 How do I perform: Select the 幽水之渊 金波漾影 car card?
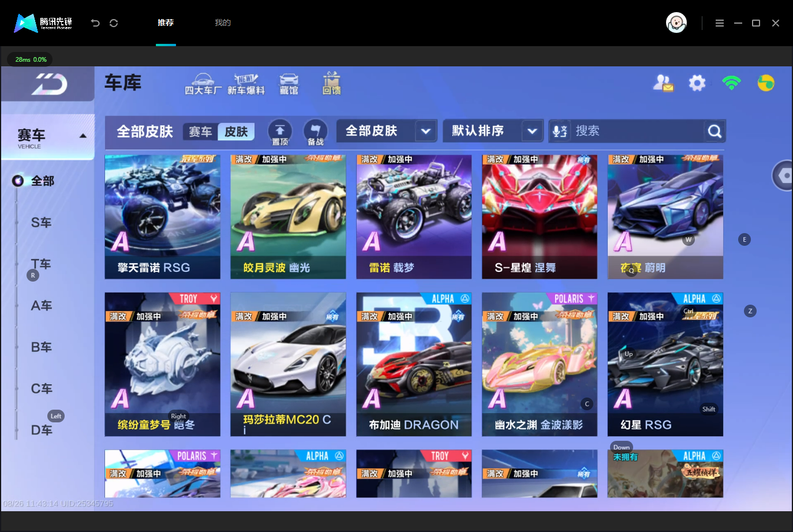point(540,365)
